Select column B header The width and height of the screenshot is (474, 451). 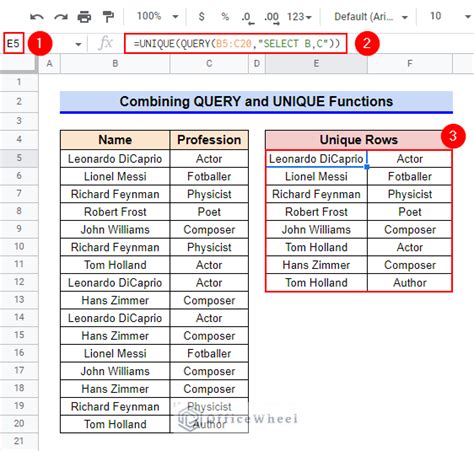coord(115,63)
